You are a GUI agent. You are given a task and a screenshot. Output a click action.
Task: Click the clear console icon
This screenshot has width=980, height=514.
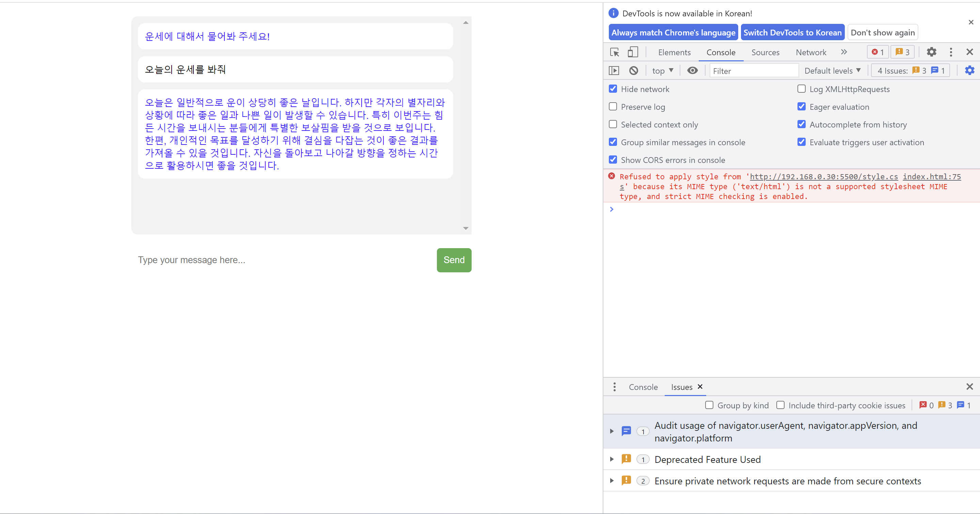tap(633, 71)
